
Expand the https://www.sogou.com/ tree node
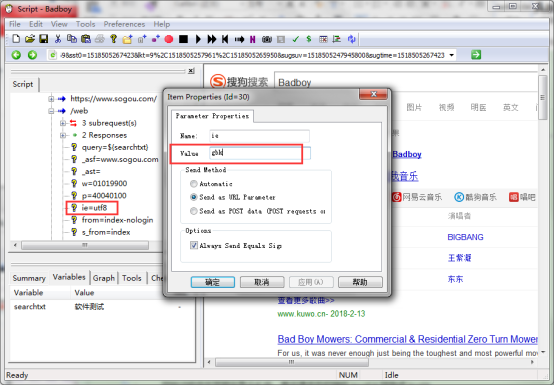click(x=51, y=99)
